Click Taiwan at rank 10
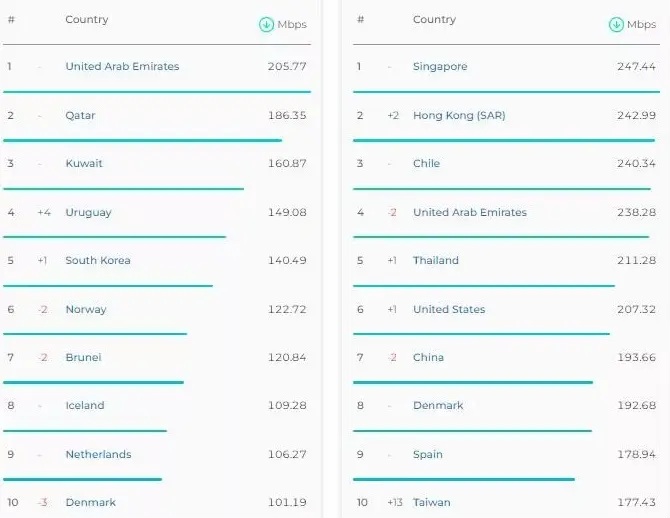Viewport: 670px width, 518px height. [432, 503]
